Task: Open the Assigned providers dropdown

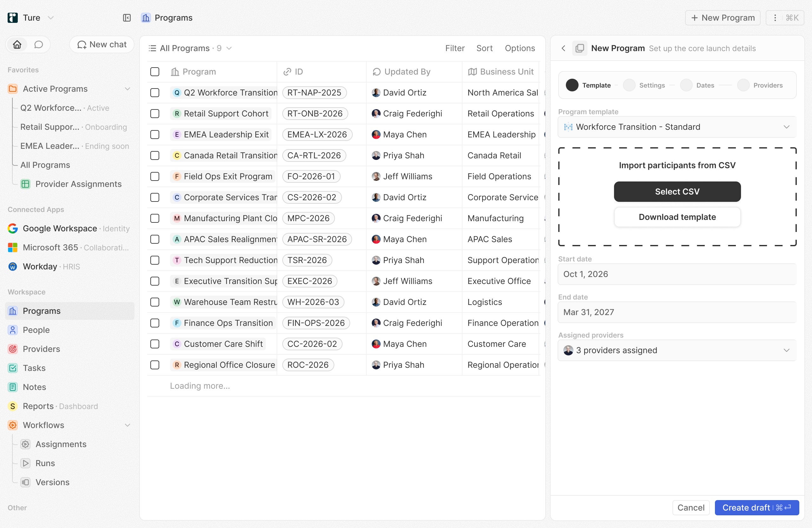Action: tap(677, 350)
